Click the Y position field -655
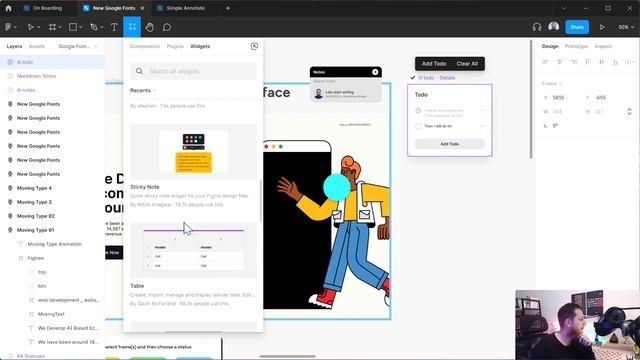Viewport: 640px width, 360px height. click(600, 98)
